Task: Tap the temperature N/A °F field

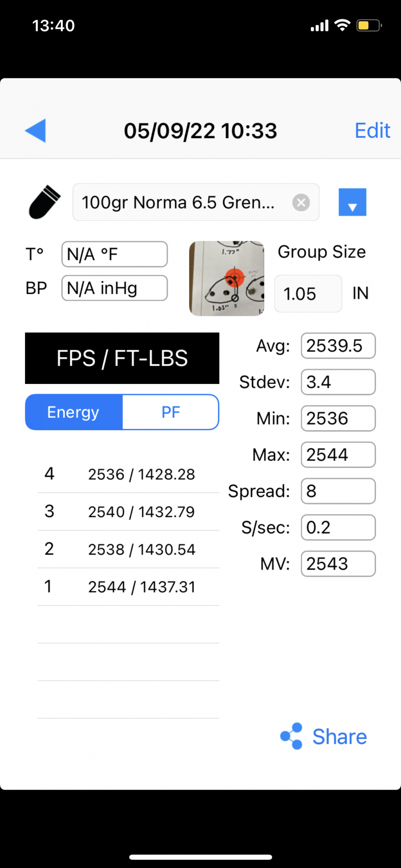Action: [x=114, y=254]
